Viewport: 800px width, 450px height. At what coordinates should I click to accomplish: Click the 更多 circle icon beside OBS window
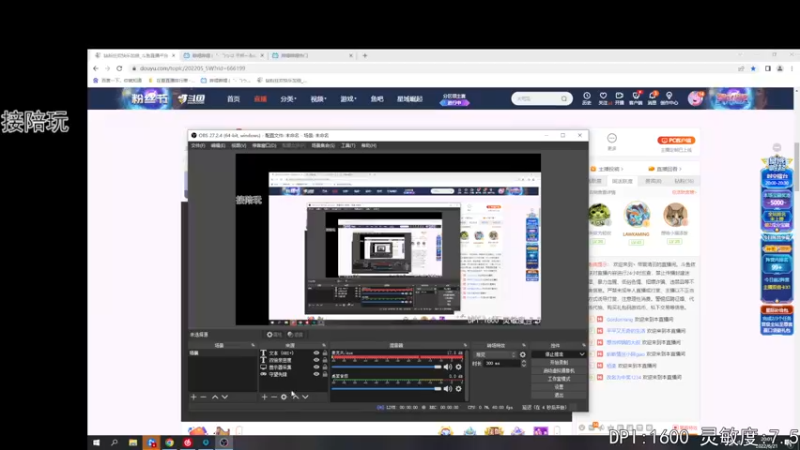coord(612,138)
